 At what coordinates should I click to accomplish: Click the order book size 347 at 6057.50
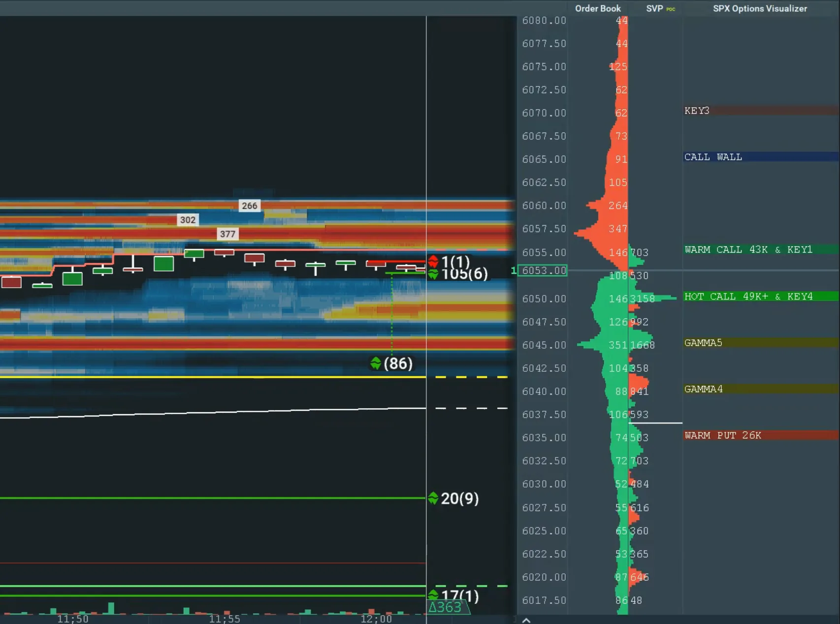tap(618, 229)
